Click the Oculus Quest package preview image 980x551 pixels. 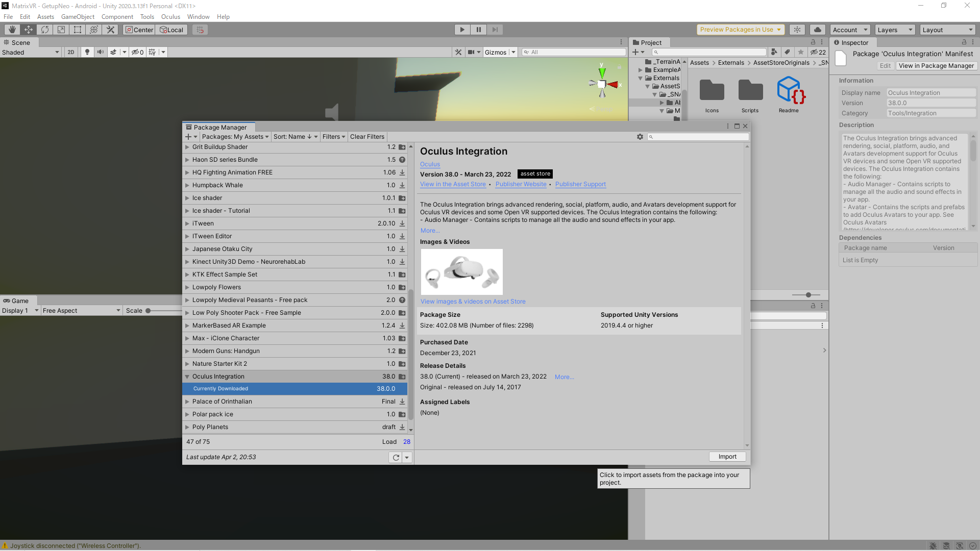pyautogui.click(x=461, y=271)
